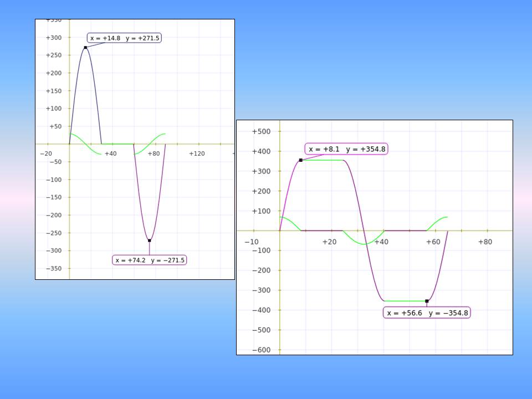Click the callout reading x = +56.6 y = −354.8

[x=428, y=313]
